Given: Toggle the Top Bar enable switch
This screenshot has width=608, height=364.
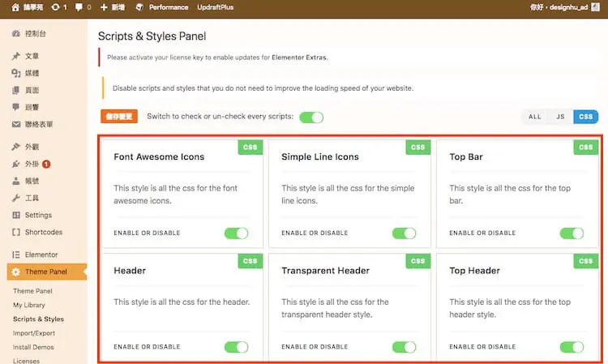Looking at the screenshot, I should pos(572,233).
